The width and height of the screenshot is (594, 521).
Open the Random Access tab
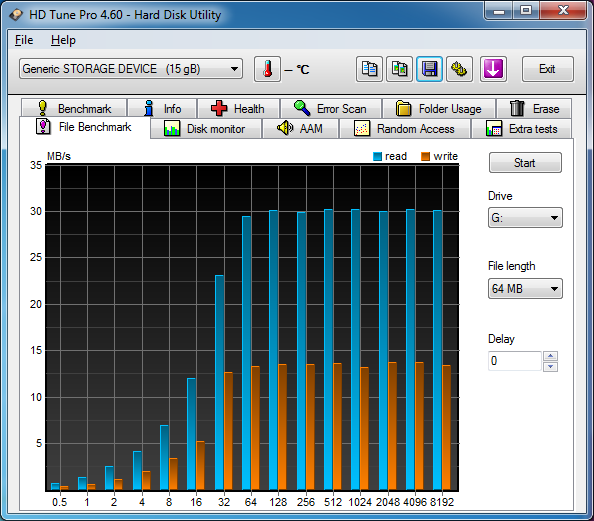coord(405,129)
